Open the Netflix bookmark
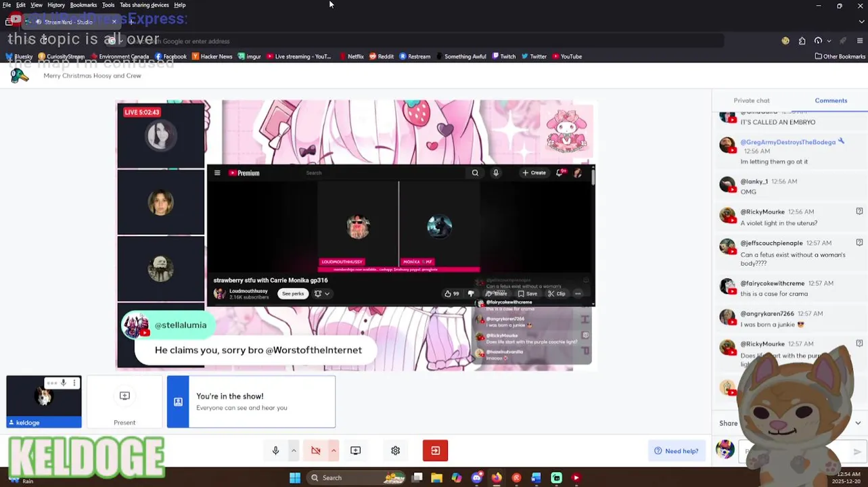 [351, 57]
